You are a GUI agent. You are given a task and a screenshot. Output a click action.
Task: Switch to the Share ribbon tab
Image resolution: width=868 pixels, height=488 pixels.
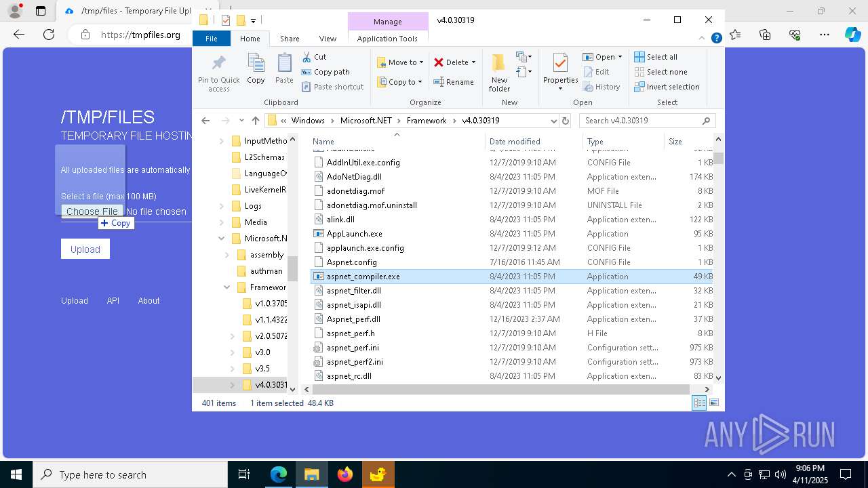[x=290, y=39]
